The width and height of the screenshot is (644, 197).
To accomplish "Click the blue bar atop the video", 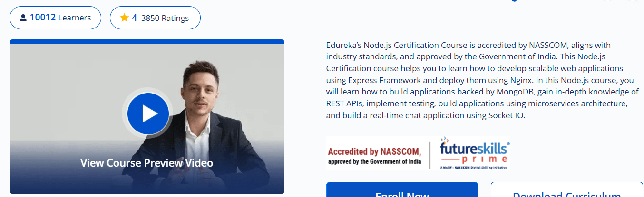I will coord(147,41).
